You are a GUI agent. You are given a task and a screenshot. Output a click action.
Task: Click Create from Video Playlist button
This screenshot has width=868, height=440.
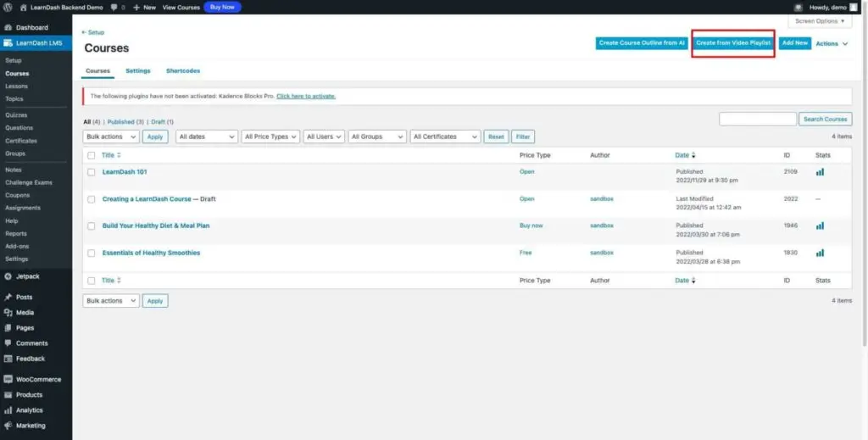(733, 43)
